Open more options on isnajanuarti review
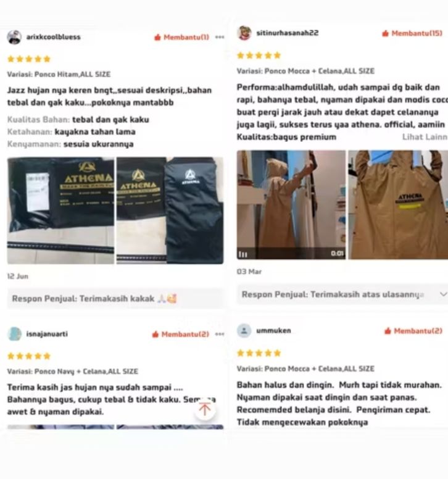This screenshot has width=448, height=479. pyautogui.click(x=220, y=334)
